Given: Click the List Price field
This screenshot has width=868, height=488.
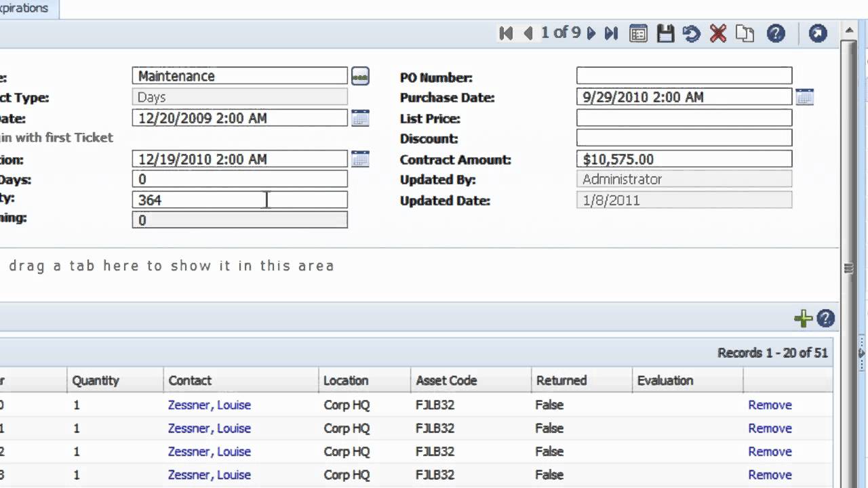Looking at the screenshot, I should point(684,118).
